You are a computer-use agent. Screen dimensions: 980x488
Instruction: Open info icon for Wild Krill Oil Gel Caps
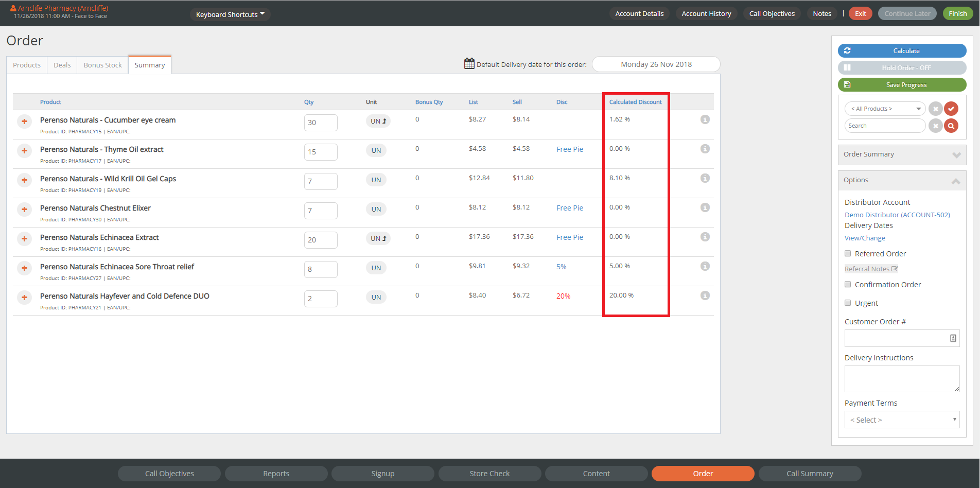click(x=705, y=178)
